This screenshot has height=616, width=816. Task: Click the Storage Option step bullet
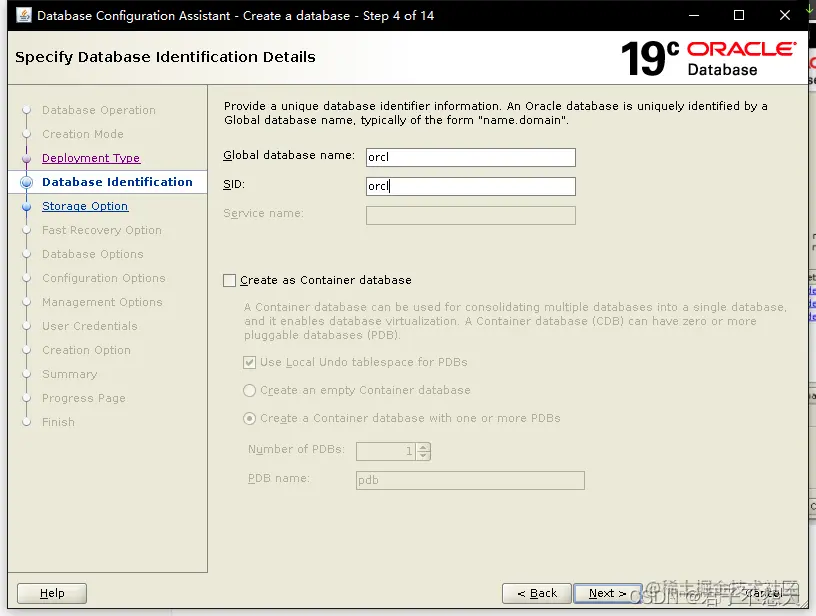27,207
